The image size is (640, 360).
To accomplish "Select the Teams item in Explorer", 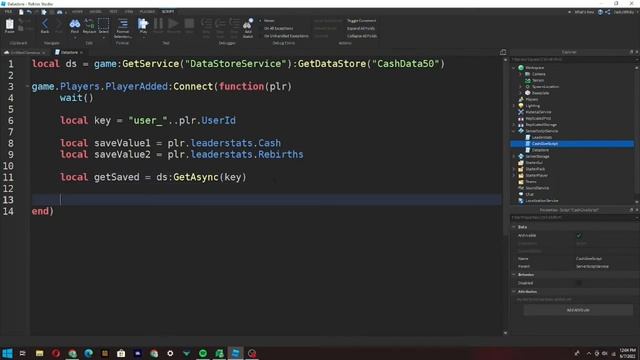I will pyautogui.click(x=527, y=182).
